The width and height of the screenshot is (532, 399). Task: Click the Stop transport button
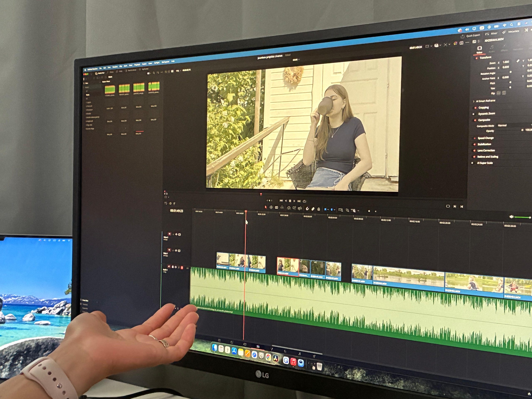pyautogui.click(x=290, y=201)
